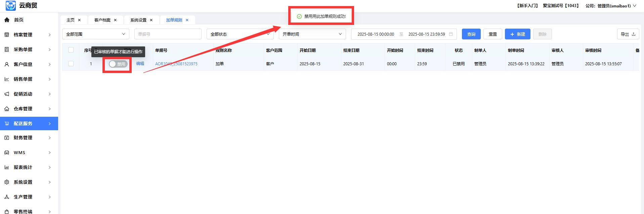The height and width of the screenshot is (214, 644).
Task: Click the 云商贸 logo icon
Action: click(x=10, y=6)
